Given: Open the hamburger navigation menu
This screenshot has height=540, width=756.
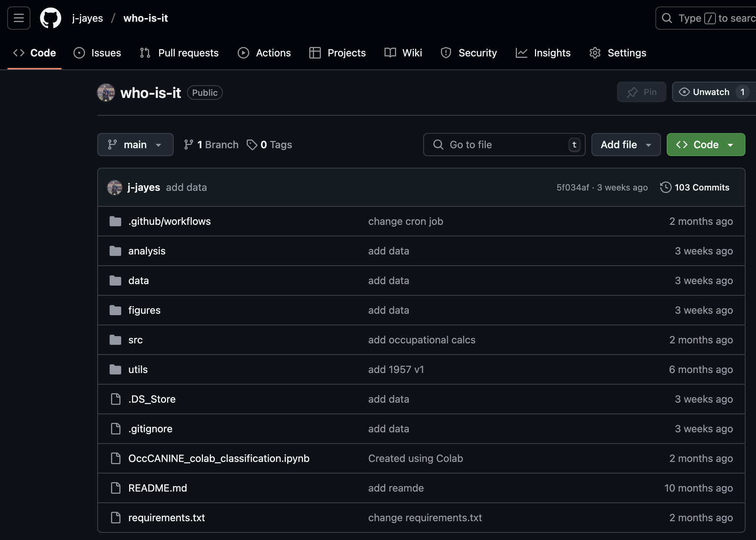Looking at the screenshot, I should coord(19,18).
